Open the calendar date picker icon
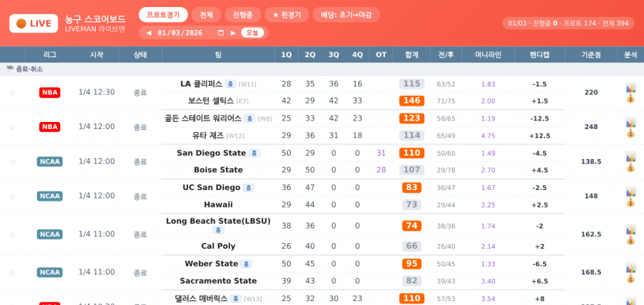 pos(221,33)
